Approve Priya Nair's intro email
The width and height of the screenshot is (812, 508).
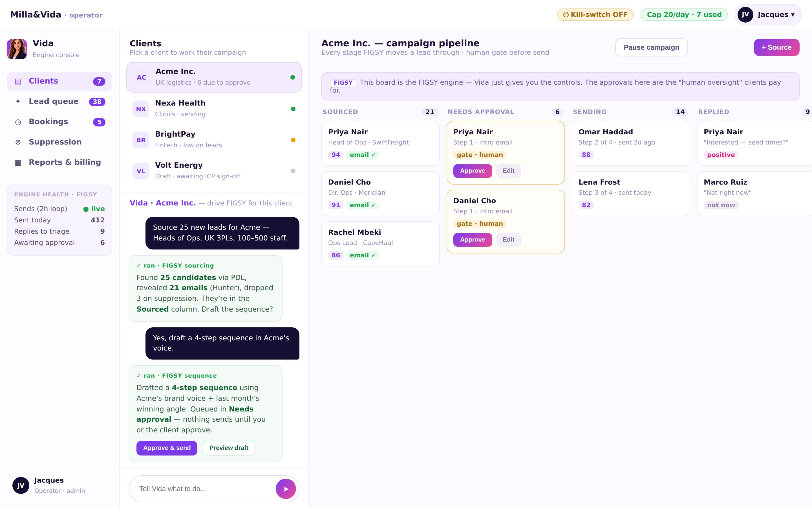(473, 171)
